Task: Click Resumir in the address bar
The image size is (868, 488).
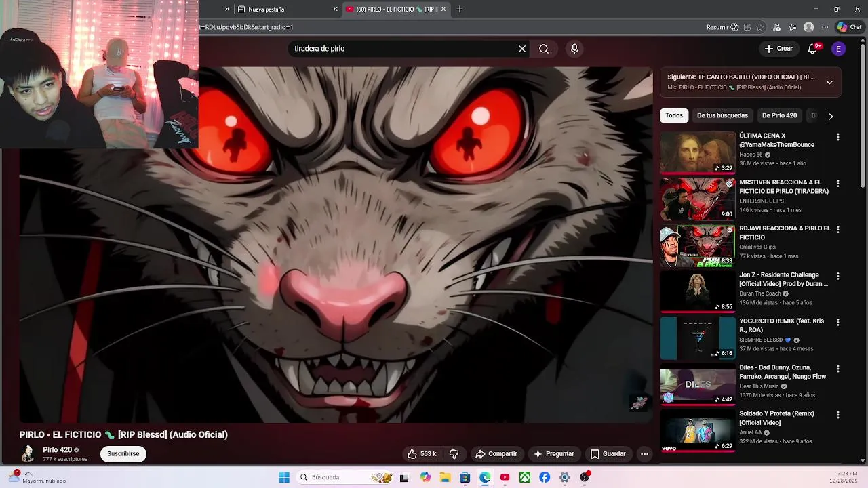Action: pyautogui.click(x=722, y=27)
